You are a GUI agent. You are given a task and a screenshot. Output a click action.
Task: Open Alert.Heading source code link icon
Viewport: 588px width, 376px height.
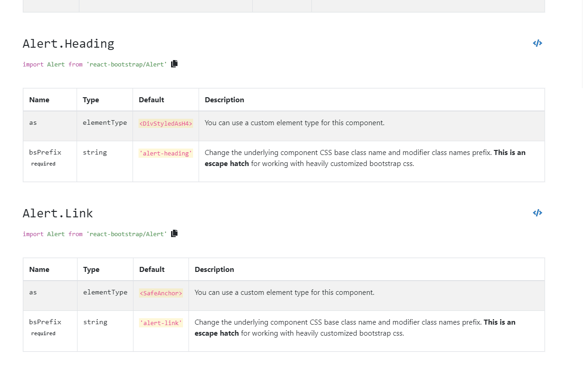(x=537, y=44)
